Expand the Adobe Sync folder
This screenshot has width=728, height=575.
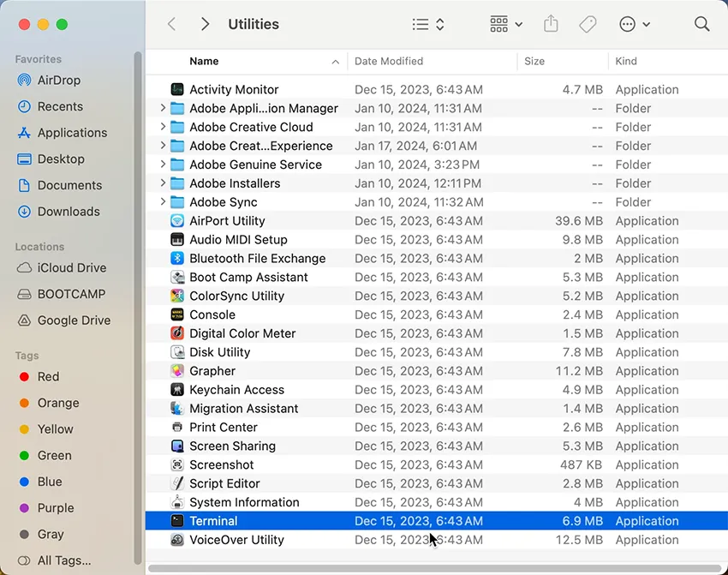(163, 201)
